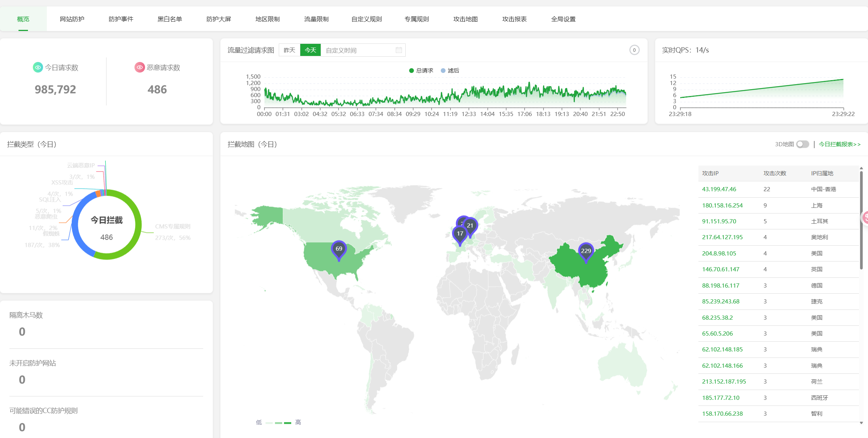Click the pink floating icon at right edge
This screenshot has height=438, width=868.
click(x=865, y=217)
